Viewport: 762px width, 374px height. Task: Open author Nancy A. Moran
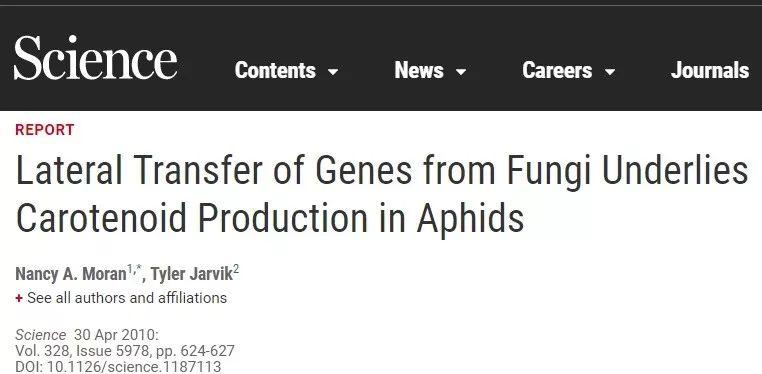[70, 274]
